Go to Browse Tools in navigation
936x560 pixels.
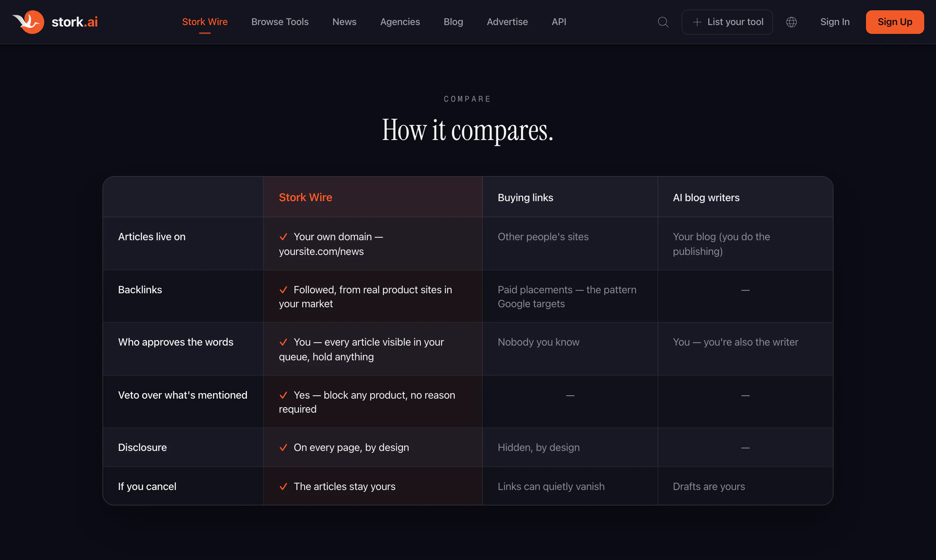280,22
